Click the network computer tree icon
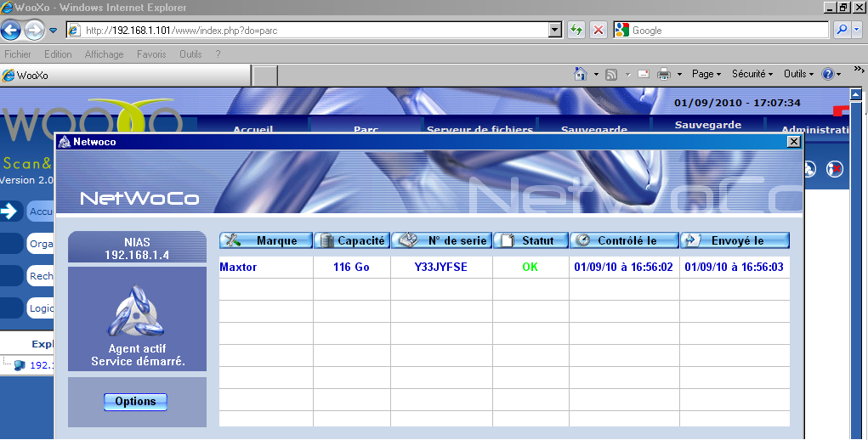 point(20,365)
